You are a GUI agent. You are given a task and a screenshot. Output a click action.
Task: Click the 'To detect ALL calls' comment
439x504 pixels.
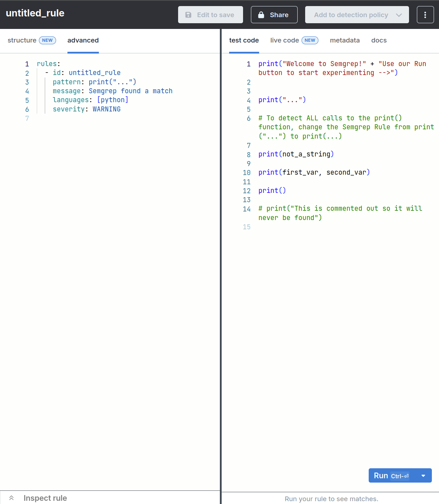coord(346,127)
